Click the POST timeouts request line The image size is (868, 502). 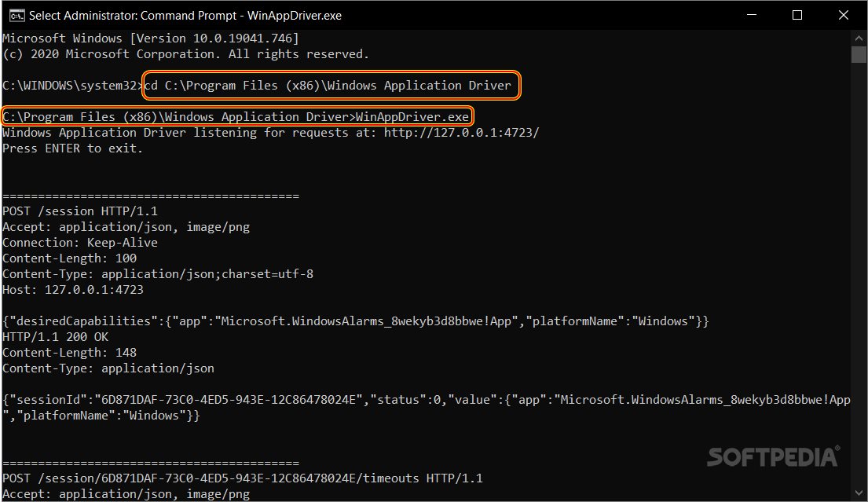243,478
